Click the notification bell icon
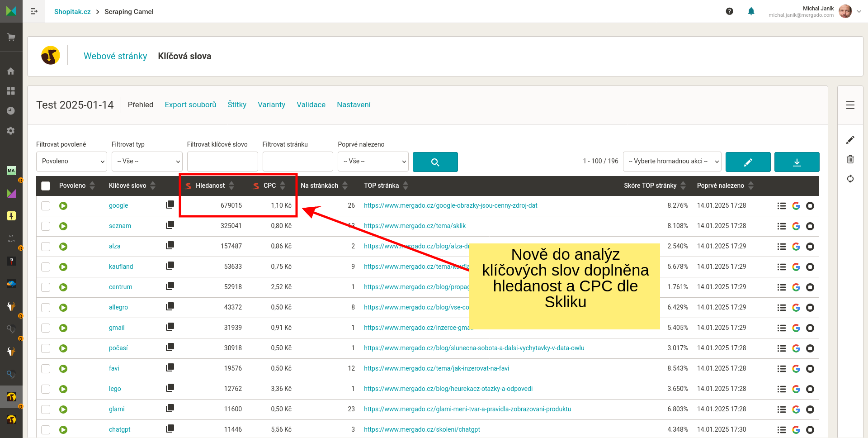 pos(751,11)
